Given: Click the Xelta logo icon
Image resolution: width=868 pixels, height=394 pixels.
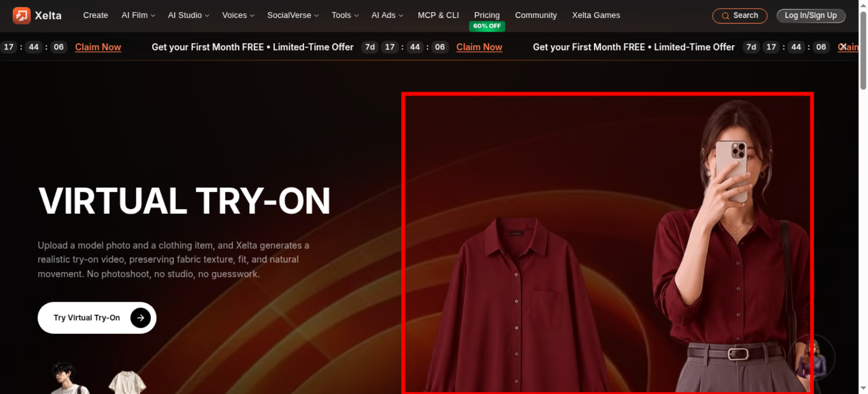Looking at the screenshot, I should (x=22, y=16).
